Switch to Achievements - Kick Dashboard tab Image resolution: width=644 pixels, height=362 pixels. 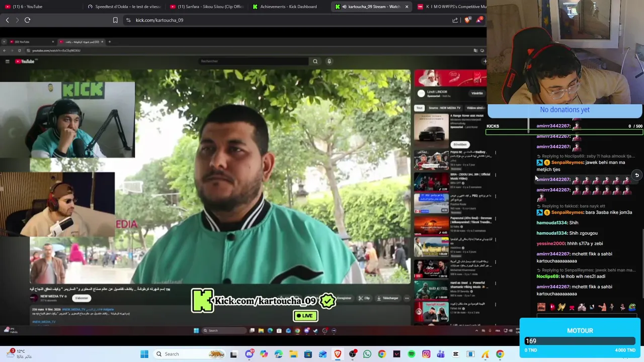(x=289, y=7)
